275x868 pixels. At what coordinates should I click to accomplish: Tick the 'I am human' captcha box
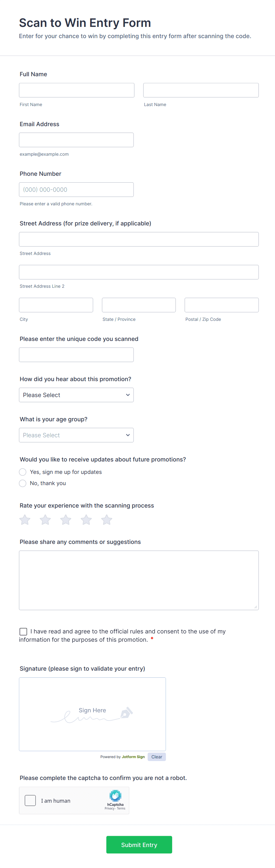pyautogui.click(x=30, y=800)
